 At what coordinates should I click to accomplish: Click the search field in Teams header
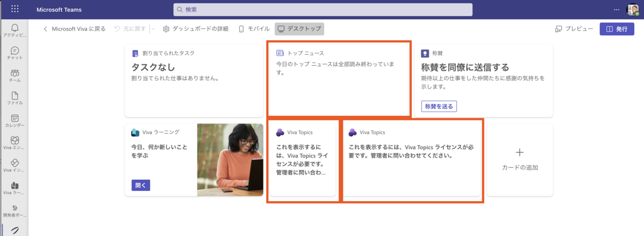(323, 10)
